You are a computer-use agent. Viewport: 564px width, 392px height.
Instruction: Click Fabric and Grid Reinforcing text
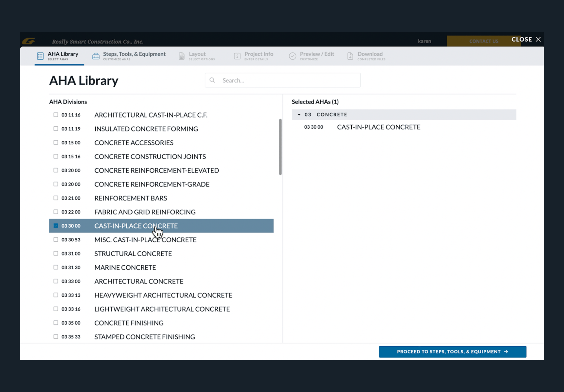145,212
